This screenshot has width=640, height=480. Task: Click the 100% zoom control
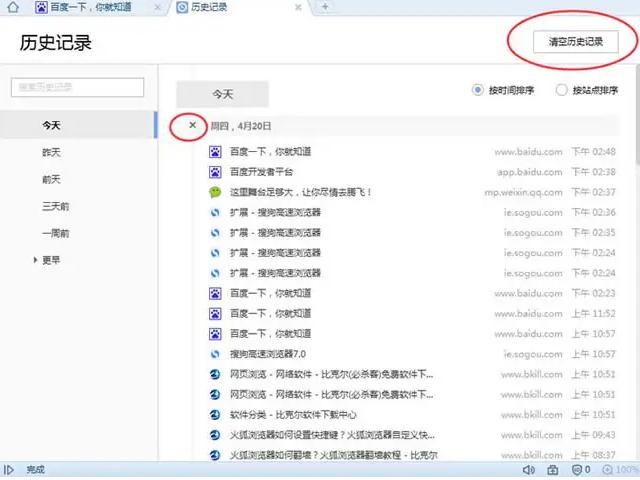[621, 470]
